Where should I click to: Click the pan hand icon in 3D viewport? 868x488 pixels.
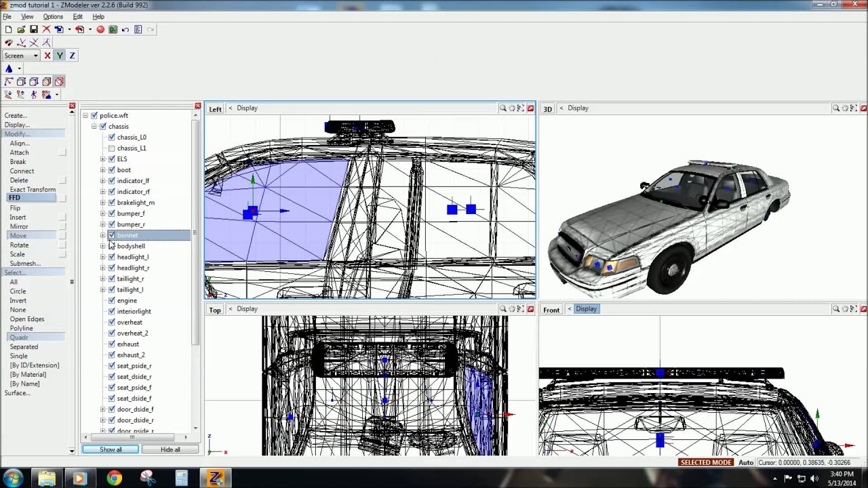pyautogui.click(x=845, y=108)
